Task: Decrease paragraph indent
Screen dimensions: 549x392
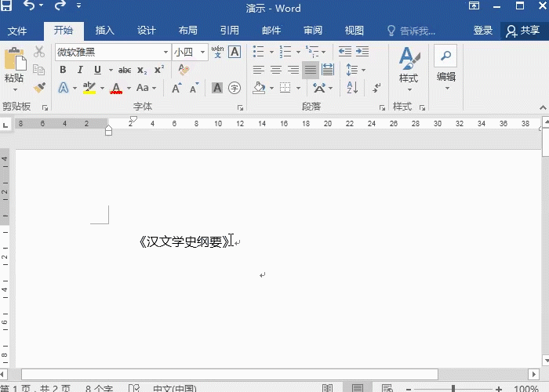Action: click(x=345, y=52)
